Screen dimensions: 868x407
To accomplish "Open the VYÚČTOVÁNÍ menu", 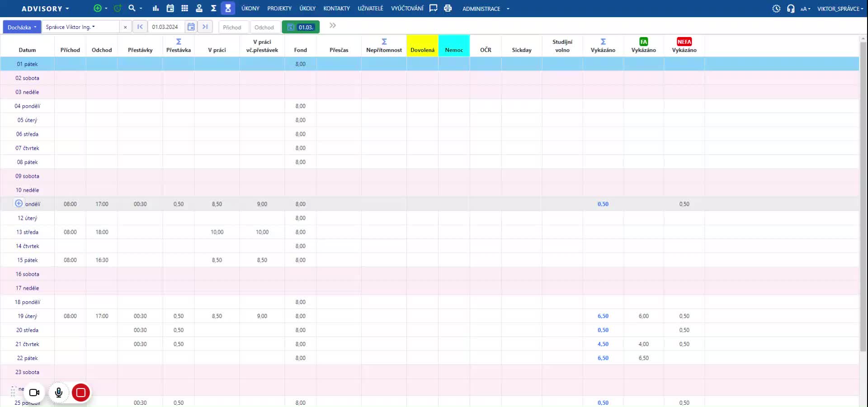I will [407, 9].
